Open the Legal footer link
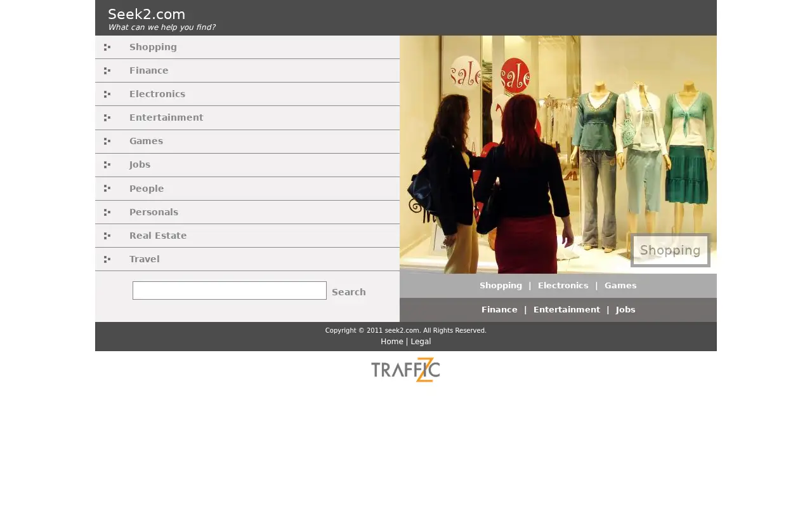The height and width of the screenshot is (508, 812). (x=421, y=342)
